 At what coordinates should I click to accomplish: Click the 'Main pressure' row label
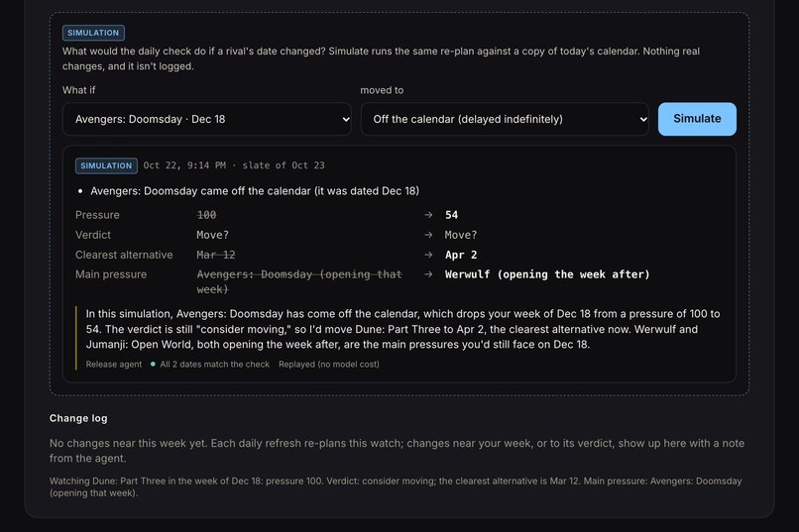click(x=111, y=274)
